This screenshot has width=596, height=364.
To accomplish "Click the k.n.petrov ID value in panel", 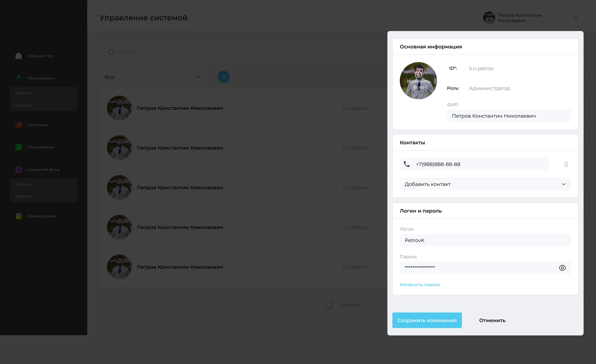I will pyautogui.click(x=481, y=69).
